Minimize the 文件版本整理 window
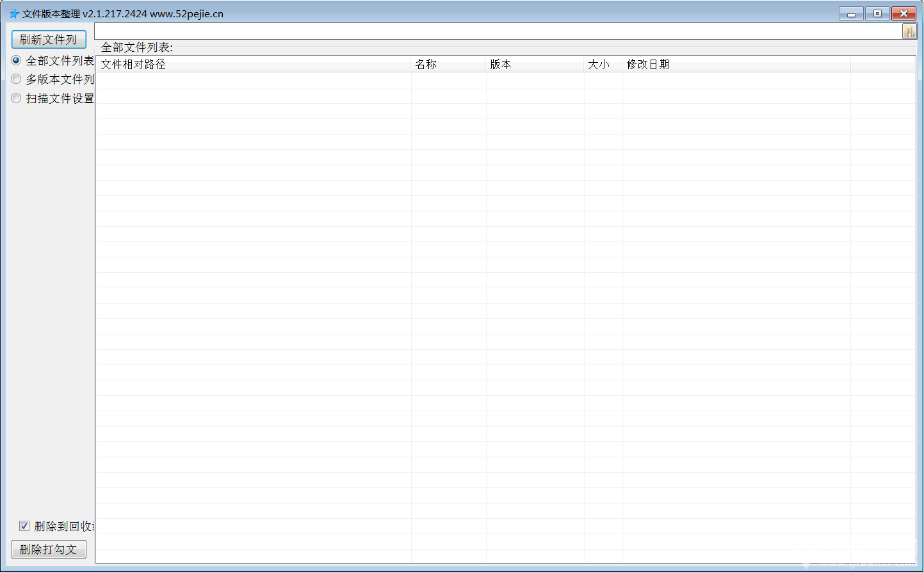The image size is (924, 572). 851,13
